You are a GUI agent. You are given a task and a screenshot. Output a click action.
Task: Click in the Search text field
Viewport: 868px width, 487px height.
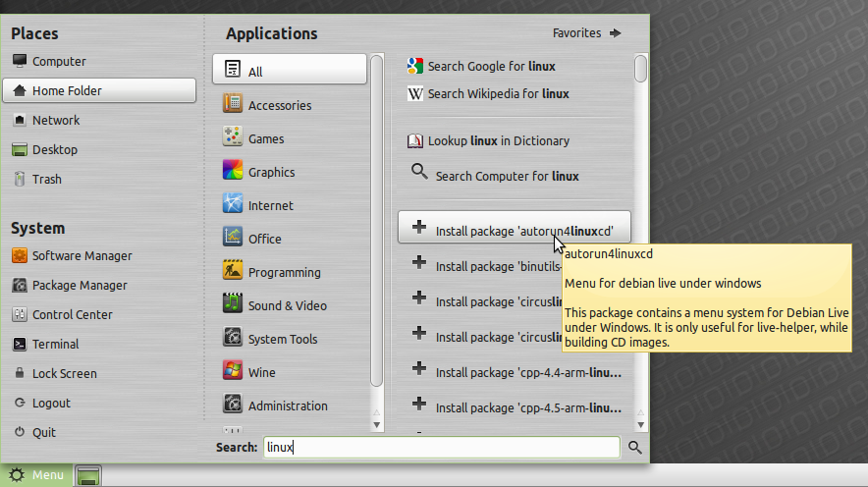[x=441, y=447]
